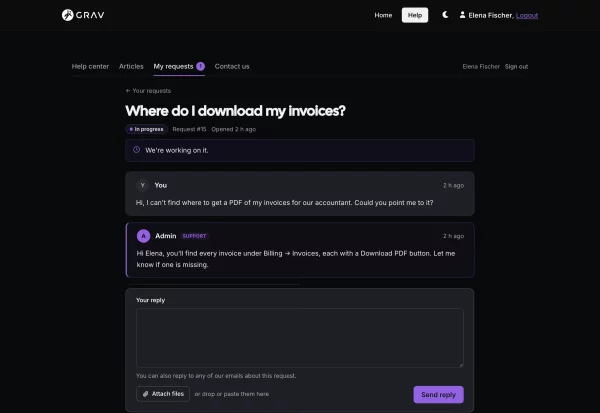Click the user profile icon
This screenshot has width=600, height=413.
coord(462,15)
